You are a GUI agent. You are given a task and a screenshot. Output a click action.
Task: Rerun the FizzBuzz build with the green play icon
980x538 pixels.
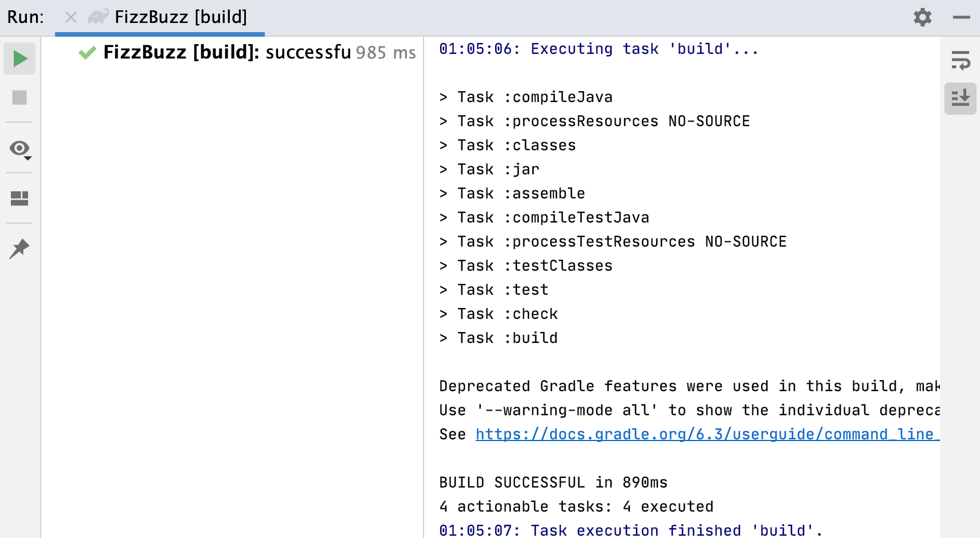[x=19, y=58]
